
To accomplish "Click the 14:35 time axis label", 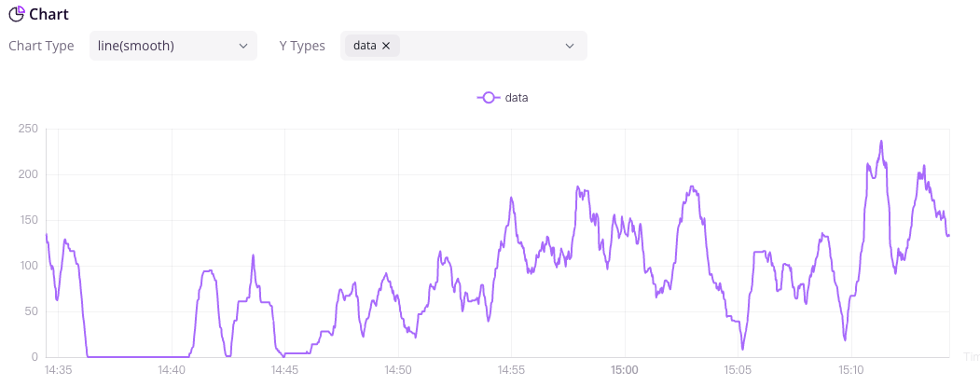I will click(x=58, y=370).
